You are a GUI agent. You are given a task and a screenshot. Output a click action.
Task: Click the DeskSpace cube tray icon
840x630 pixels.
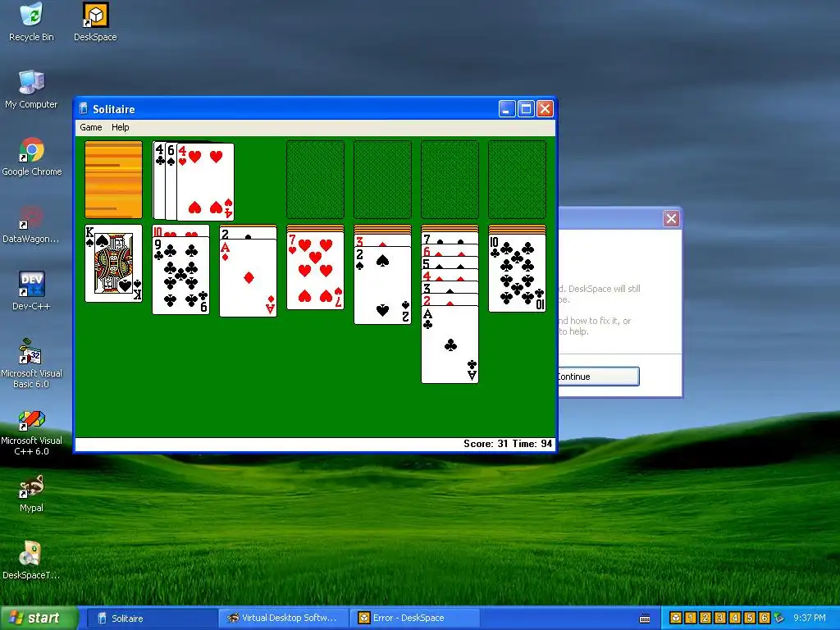click(676, 618)
